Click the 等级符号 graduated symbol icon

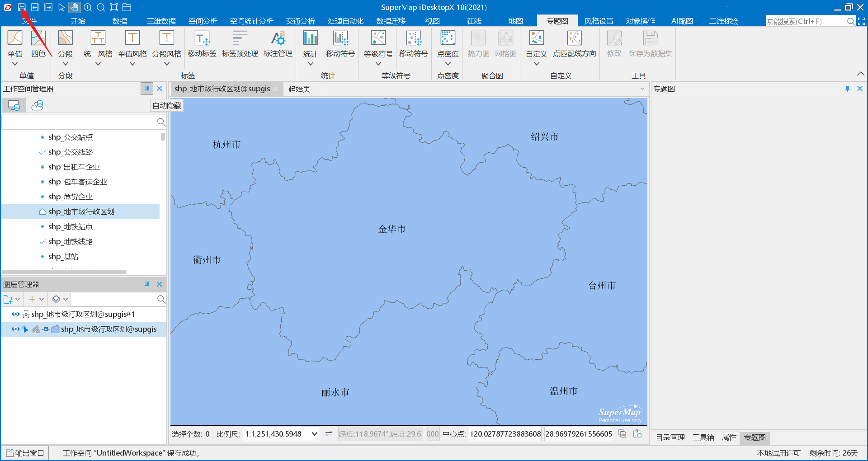tap(378, 38)
